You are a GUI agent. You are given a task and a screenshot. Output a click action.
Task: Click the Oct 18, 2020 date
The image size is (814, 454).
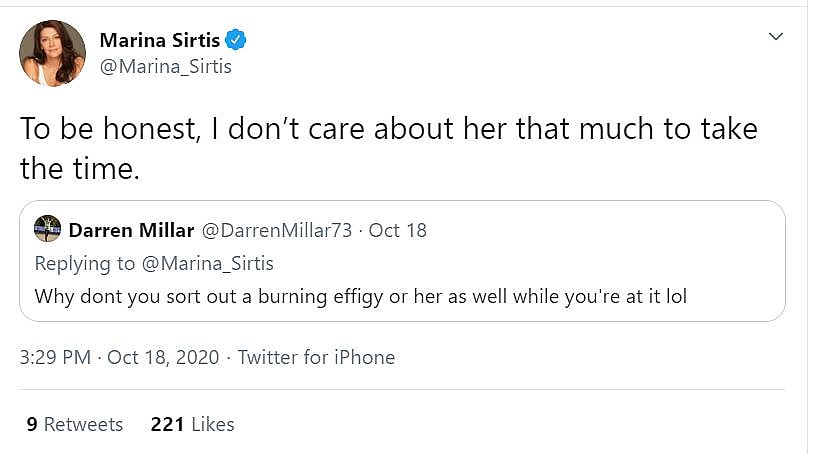click(161, 357)
